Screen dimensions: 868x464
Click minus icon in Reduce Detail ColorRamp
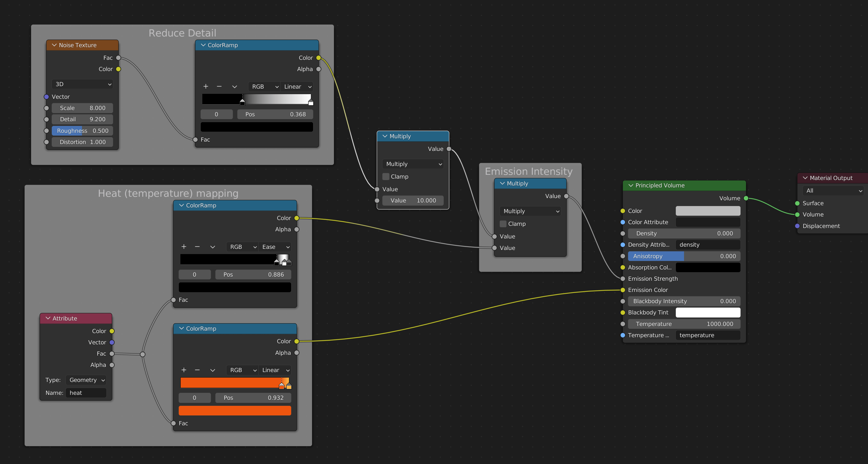pyautogui.click(x=219, y=87)
